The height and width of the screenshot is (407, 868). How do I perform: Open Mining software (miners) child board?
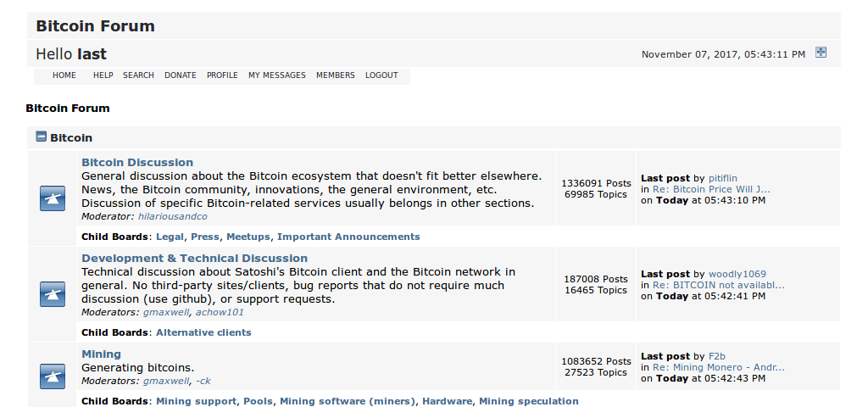click(x=348, y=401)
